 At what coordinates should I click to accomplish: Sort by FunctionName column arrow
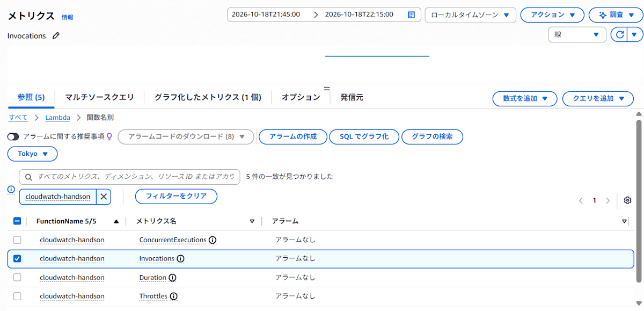point(116,221)
